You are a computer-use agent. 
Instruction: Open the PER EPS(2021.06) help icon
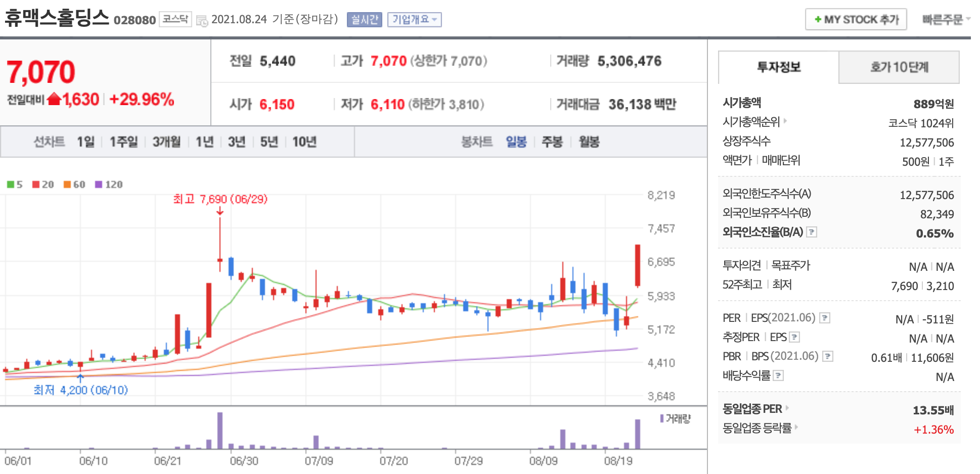point(825,318)
